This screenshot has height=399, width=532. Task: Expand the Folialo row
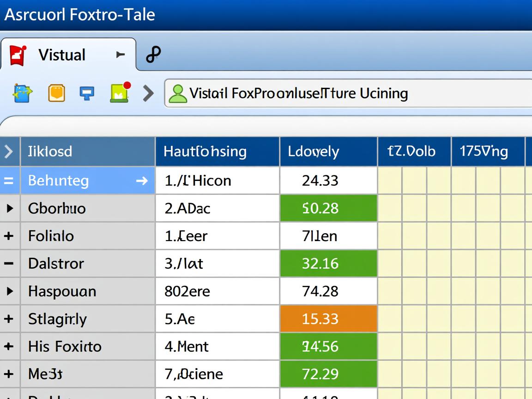click(9, 236)
